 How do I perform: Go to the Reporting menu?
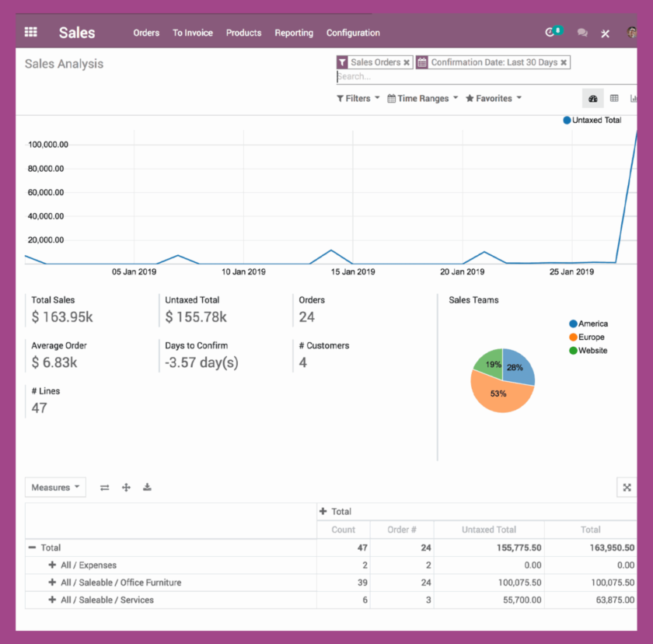[x=294, y=33]
